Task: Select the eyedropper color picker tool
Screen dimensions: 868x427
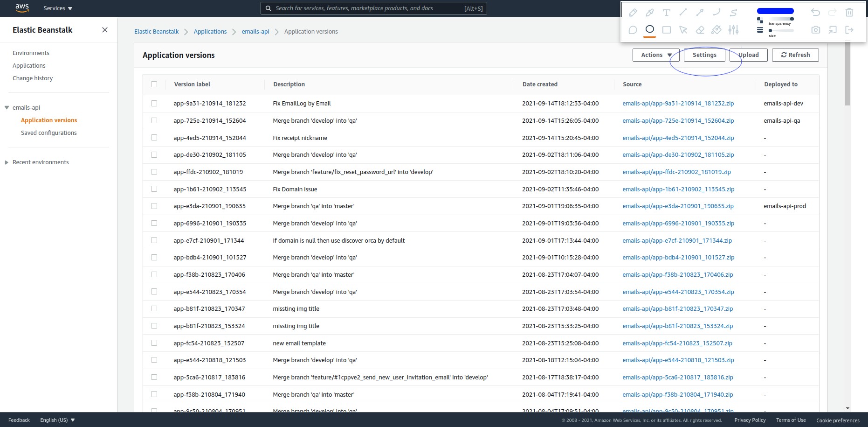Action: (649, 13)
